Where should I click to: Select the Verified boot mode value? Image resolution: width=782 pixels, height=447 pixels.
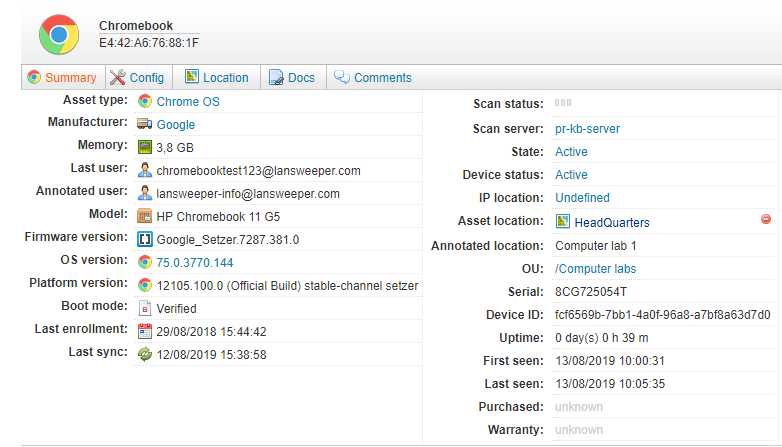pos(177,309)
